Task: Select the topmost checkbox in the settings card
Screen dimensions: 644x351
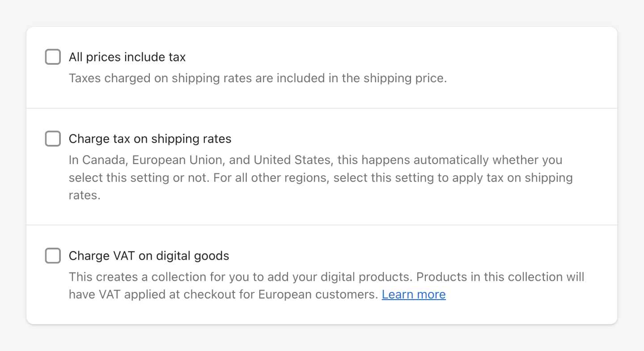Action: (x=52, y=57)
